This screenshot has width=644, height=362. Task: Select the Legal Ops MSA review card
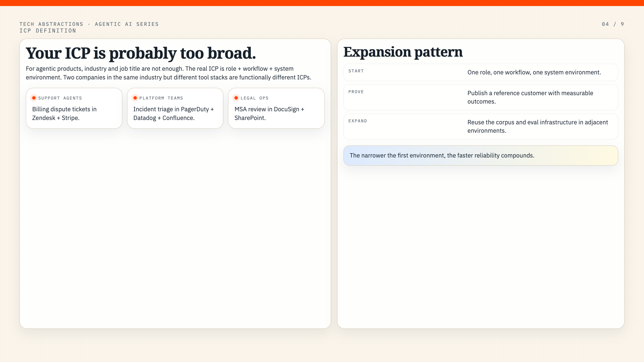click(x=276, y=108)
